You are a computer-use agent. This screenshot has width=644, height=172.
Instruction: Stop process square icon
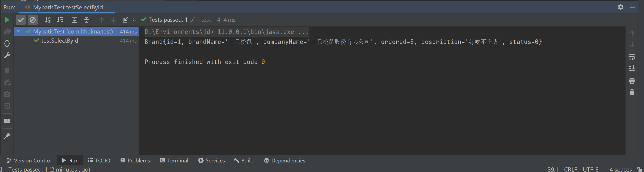[7, 71]
